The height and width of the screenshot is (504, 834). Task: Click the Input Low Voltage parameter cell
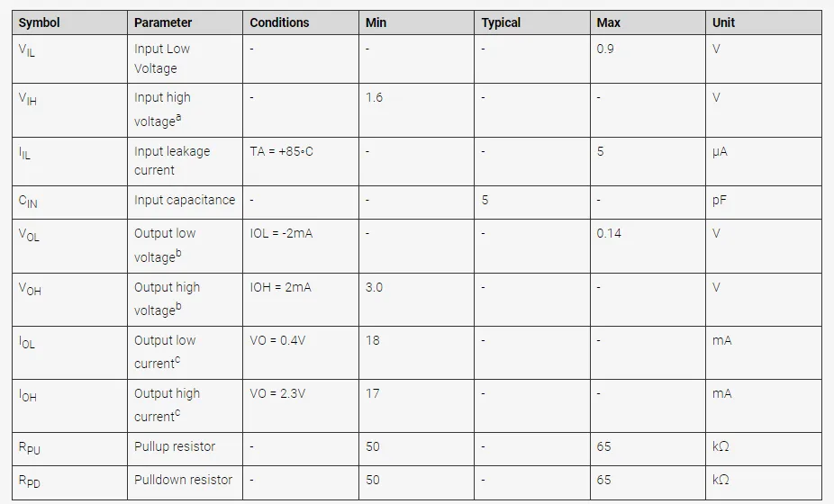tap(162, 58)
